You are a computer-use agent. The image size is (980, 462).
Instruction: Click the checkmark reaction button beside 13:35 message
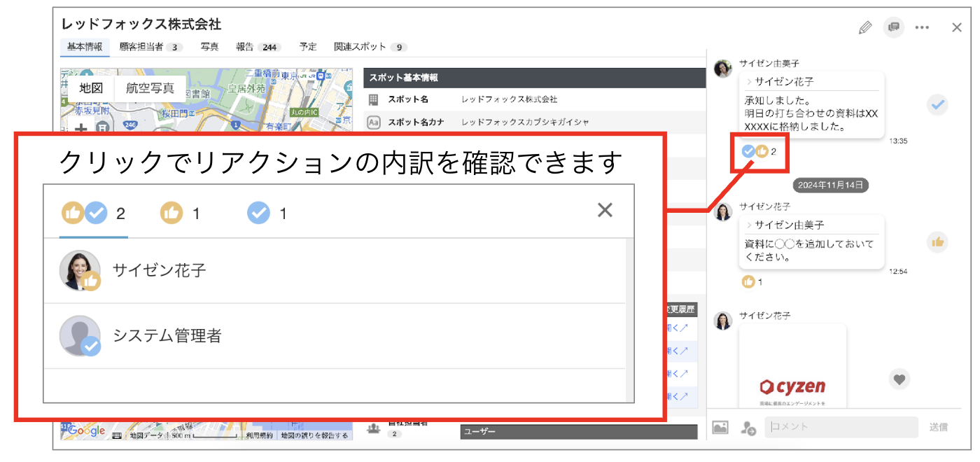point(937,106)
